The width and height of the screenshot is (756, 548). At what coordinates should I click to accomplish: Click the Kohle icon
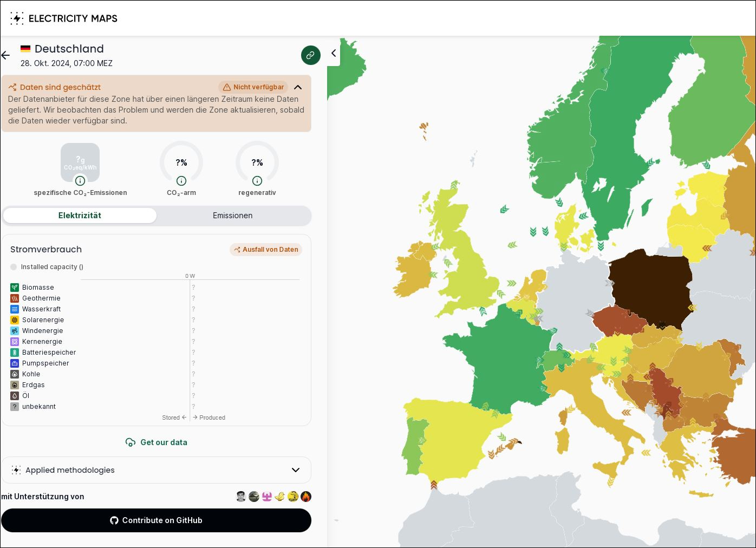(x=15, y=374)
